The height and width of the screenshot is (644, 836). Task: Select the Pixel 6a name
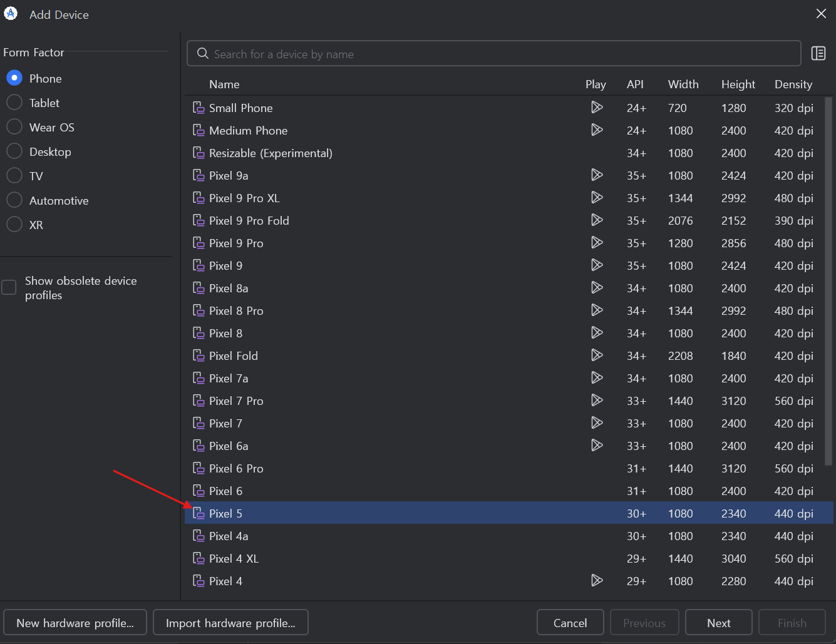tap(229, 446)
